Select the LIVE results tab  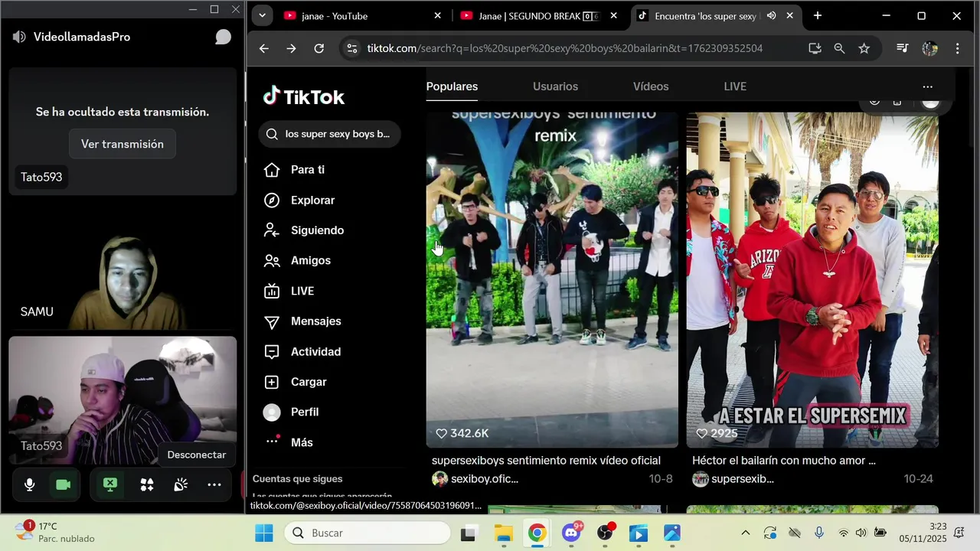coord(735,86)
